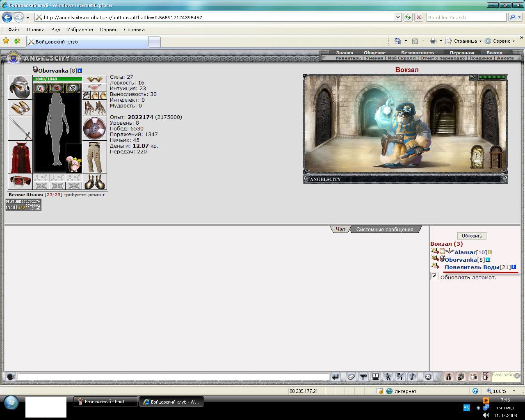Open recent pages dropdown next to forward
525x420 pixels.
(27, 18)
